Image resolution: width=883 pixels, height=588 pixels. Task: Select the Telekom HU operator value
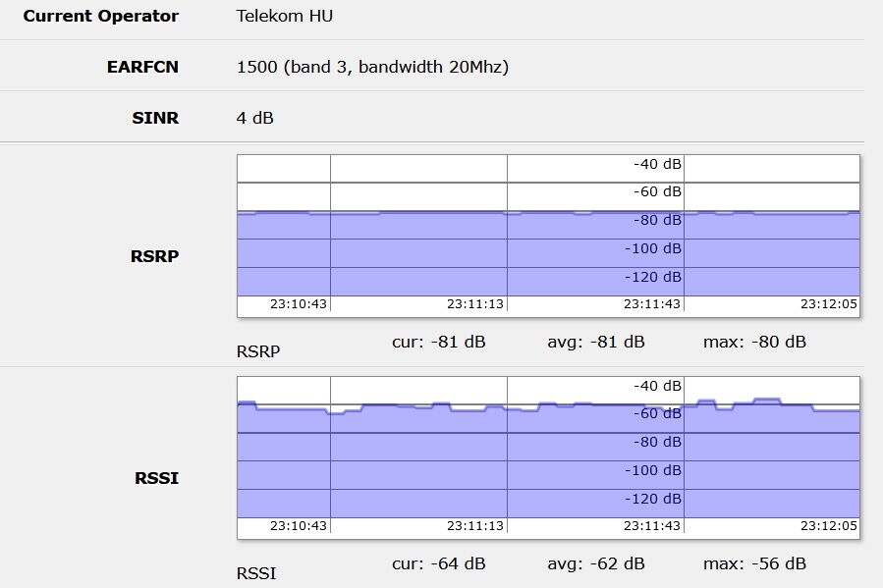click(x=285, y=16)
